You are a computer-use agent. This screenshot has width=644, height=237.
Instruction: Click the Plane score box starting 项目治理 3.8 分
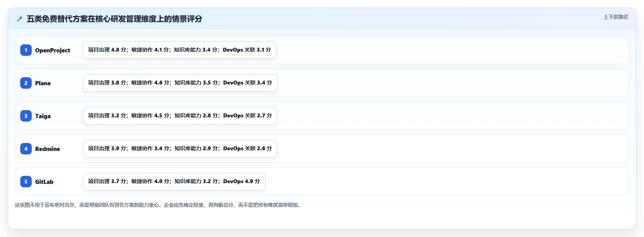click(x=180, y=83)
